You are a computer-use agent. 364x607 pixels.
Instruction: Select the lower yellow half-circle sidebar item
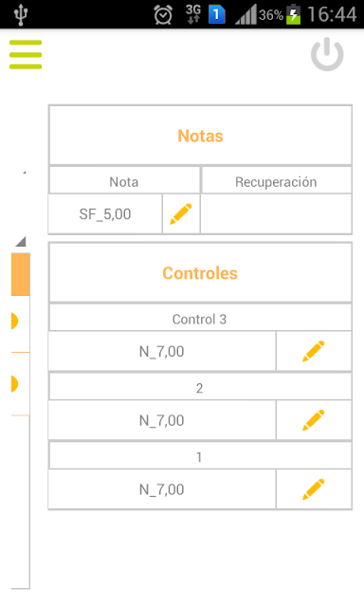[x=15, y=383]
